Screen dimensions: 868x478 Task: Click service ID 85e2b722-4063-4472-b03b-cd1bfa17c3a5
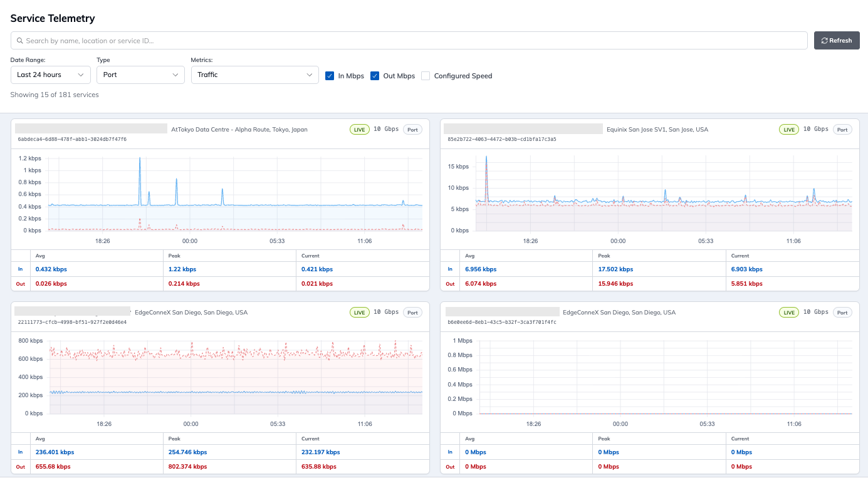(502, 139)
